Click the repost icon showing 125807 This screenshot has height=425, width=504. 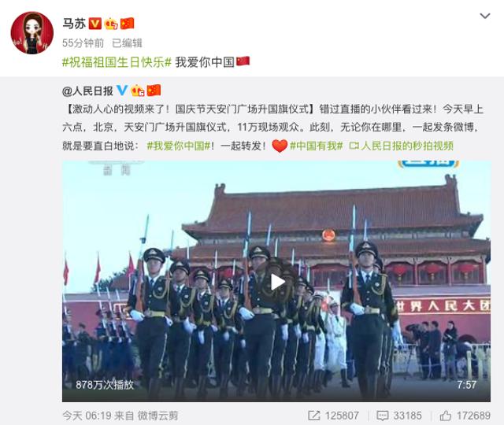pos(313,416)
